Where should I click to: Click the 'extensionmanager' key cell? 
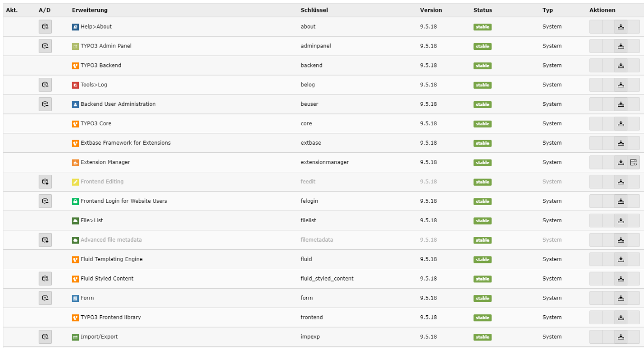pyautogui.click(x=325, y=162)
